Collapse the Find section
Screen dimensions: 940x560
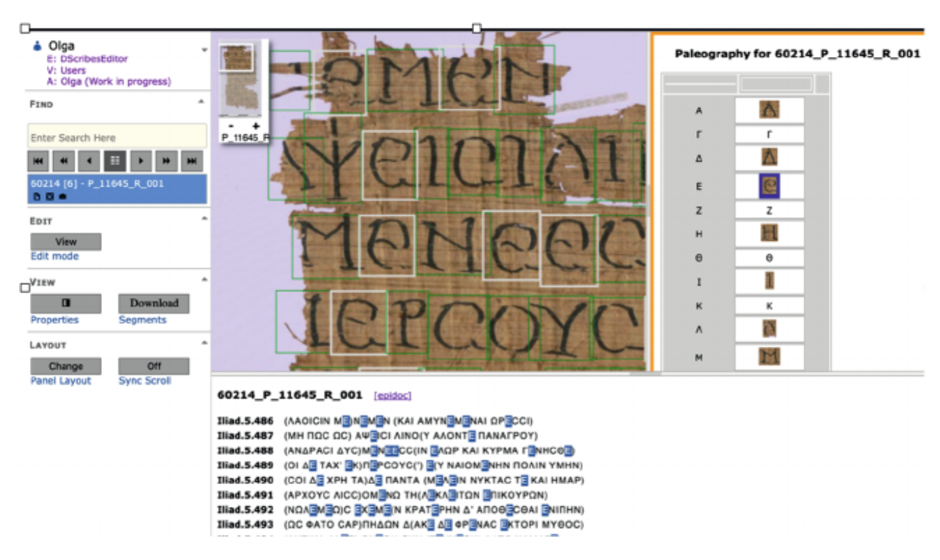click(x=201, y=102)
